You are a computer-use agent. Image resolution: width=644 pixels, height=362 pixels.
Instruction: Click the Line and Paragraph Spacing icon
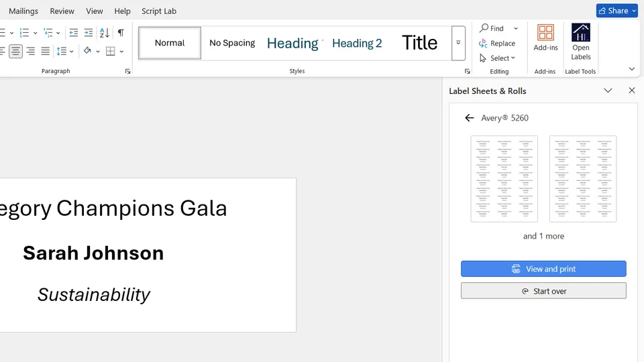[62, 52]
